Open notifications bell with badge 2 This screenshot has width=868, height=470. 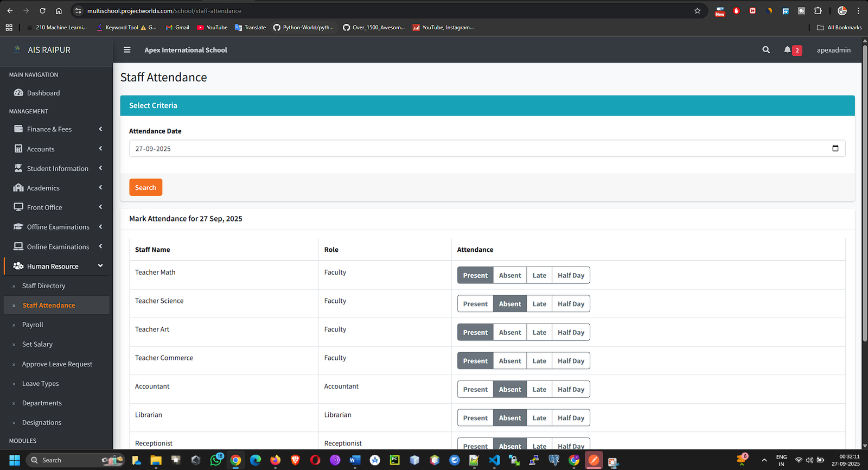click(x=788, y=50)
